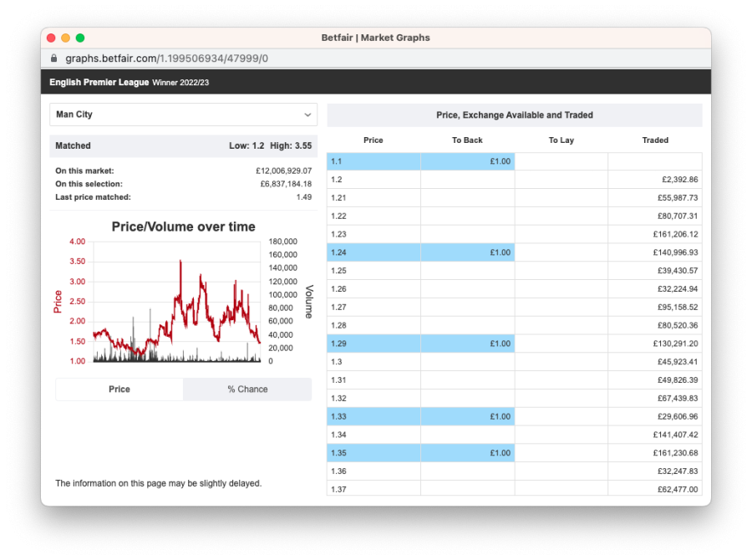
Task: Open the Man City selection dropdown
Action: tap(183, 115)
